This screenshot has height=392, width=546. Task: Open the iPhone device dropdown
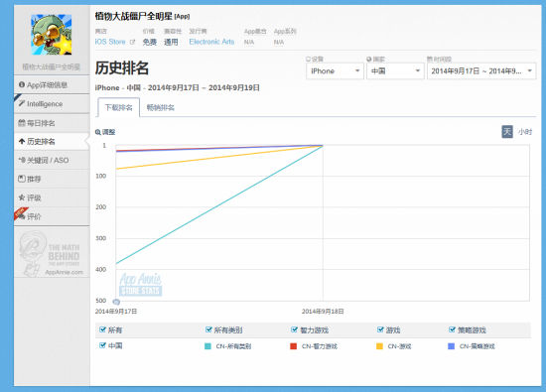coord(335,71)
